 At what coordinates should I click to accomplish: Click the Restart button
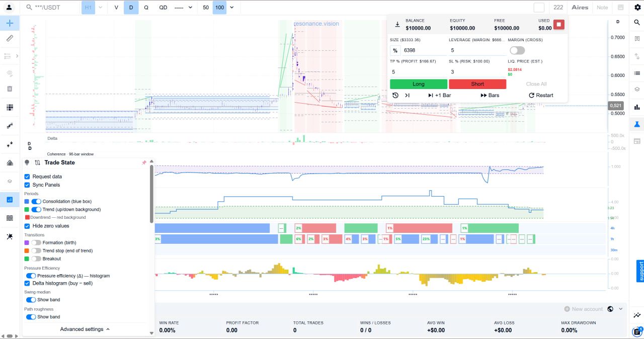(541, 95)
